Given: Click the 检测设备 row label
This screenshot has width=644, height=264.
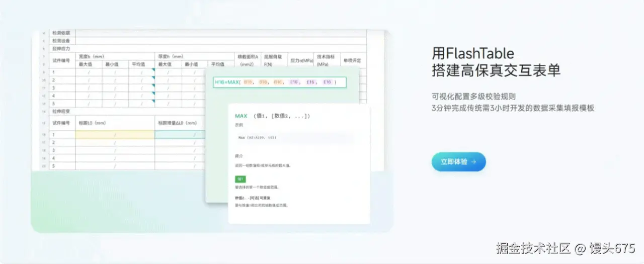Looking at the screenshot, I should pos(62,41).
